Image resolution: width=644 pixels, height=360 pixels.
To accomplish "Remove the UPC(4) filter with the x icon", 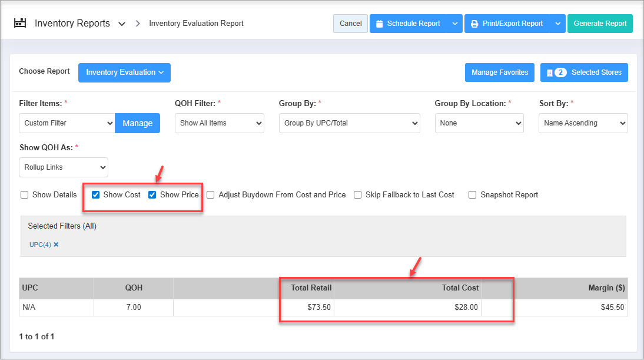I will tap(57, 245).
